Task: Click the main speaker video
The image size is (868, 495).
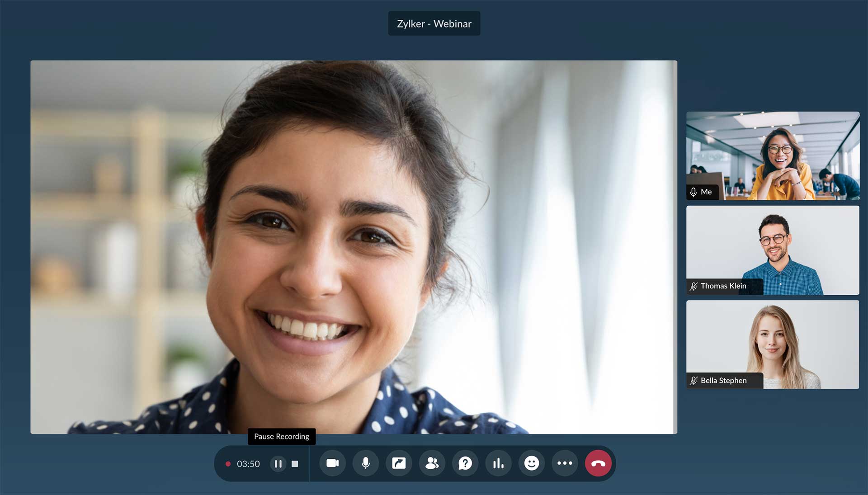Action: pyautogui.click(x=354, y=247)
